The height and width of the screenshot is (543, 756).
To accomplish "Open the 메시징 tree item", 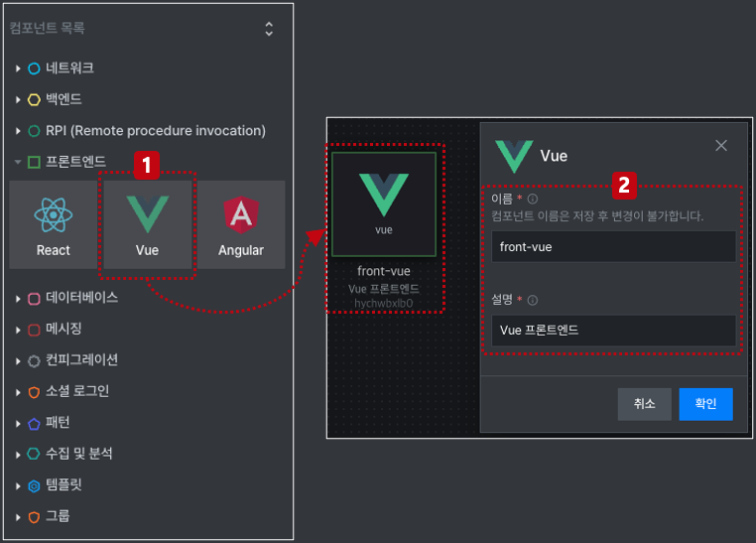I will tap(55, 330).
